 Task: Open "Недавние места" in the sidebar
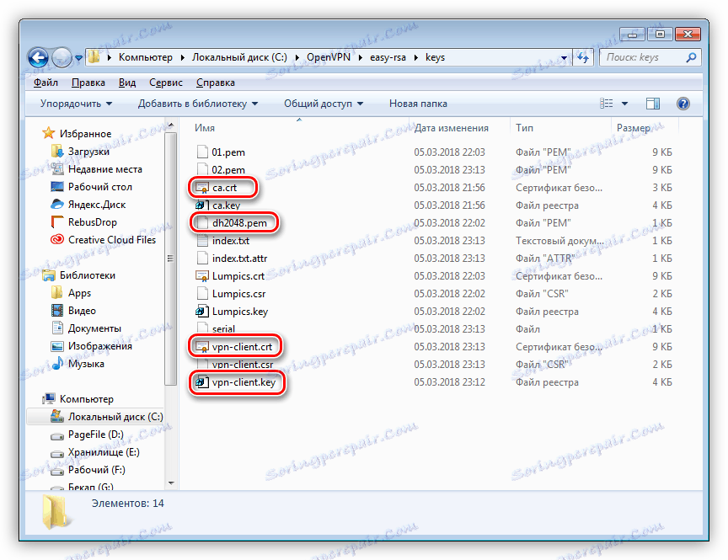click(105, 169)
